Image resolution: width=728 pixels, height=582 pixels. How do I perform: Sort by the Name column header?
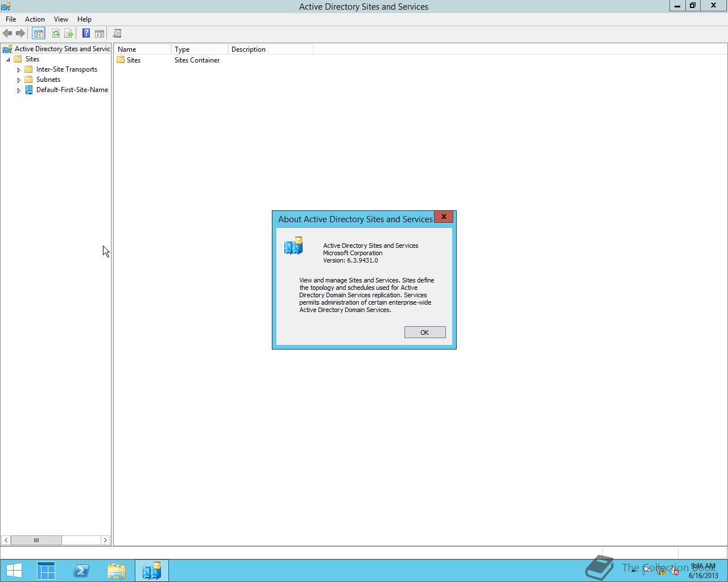[142, 49]
